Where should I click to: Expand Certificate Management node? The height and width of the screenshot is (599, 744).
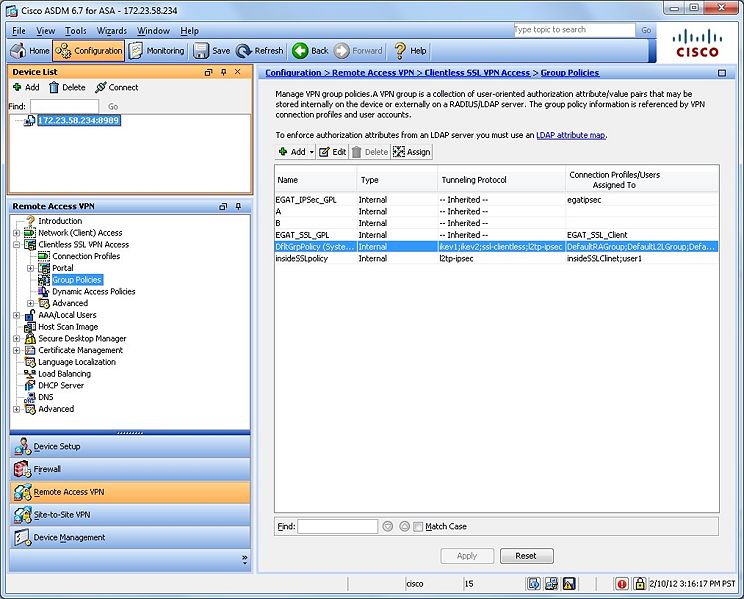tap(17, 350)
